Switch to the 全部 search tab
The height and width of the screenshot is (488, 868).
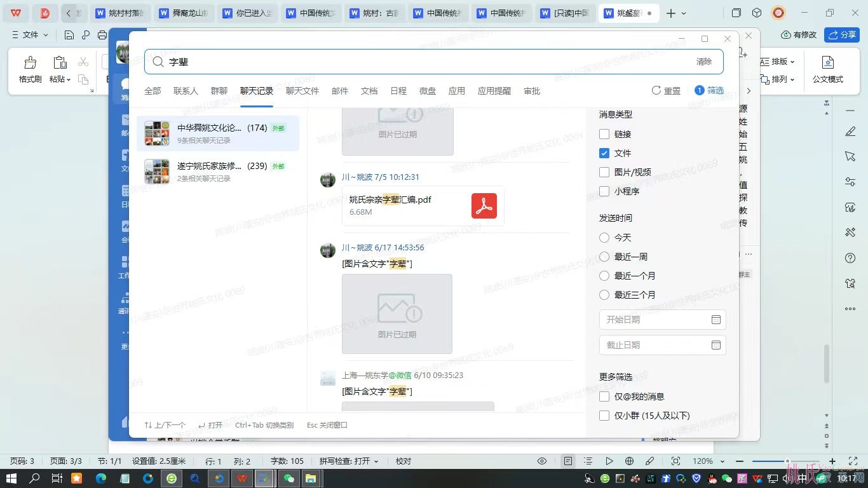[153, 91]
